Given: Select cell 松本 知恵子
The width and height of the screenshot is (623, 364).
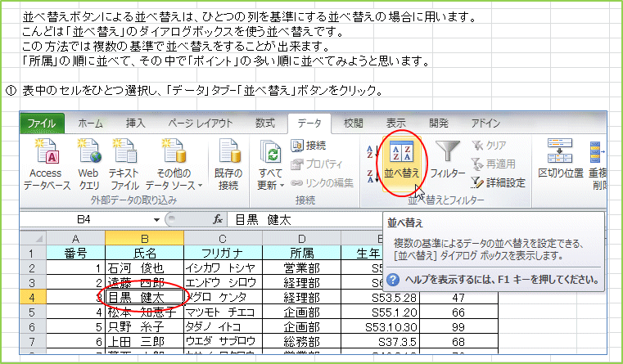Looking at the screenshot, I should [145, 312].
